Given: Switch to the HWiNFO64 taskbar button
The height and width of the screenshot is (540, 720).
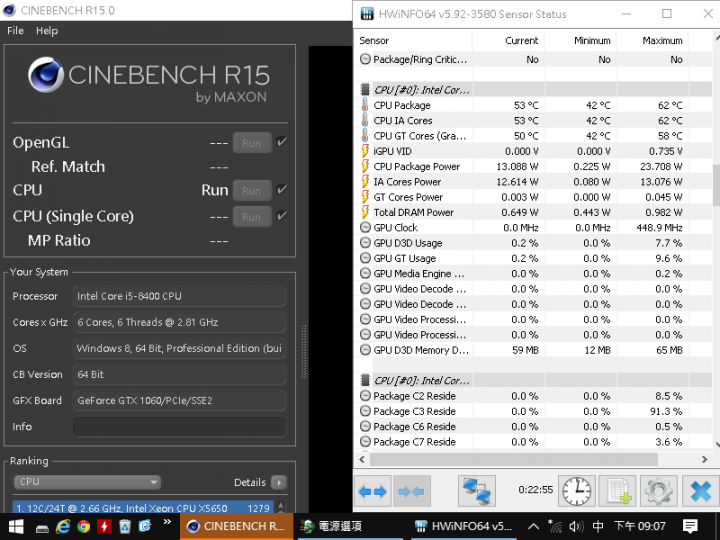Looking at the screenshot, I should click(464, 526).
